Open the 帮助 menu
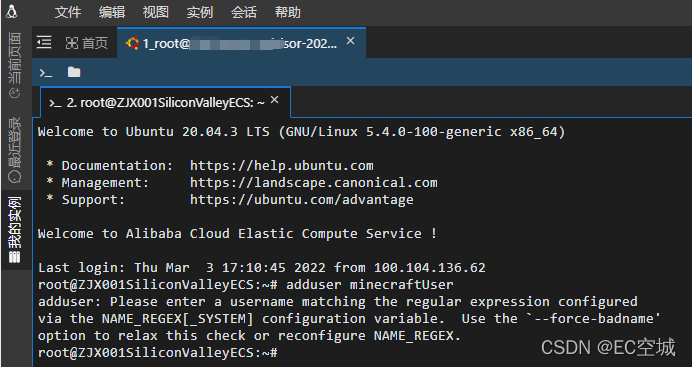Viewport: 692px width, 367px height. [287, 12]
